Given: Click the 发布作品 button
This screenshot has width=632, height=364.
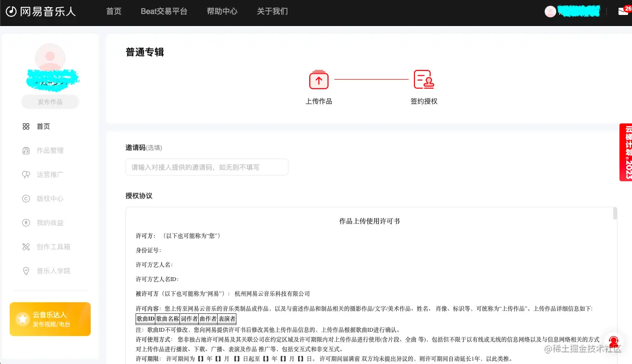Looking at the screenshot, I should 50,102.
